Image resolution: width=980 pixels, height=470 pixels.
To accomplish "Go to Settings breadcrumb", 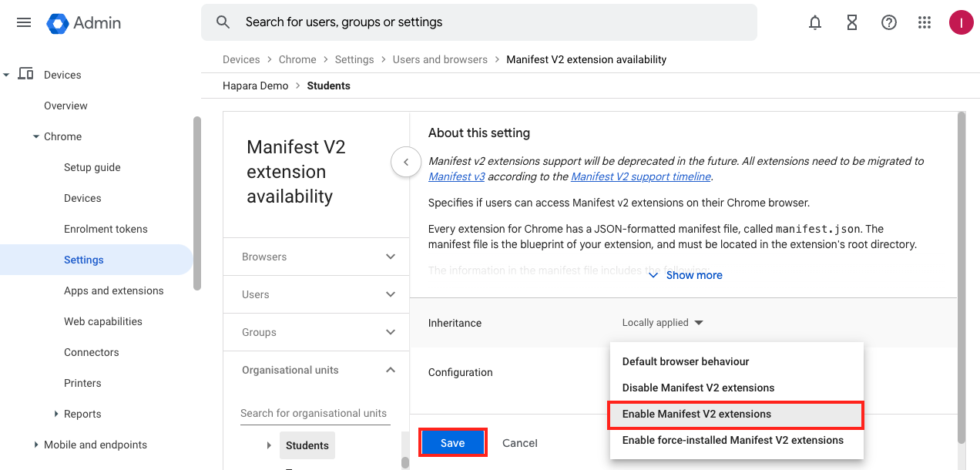I will click(x=354, y=59).
